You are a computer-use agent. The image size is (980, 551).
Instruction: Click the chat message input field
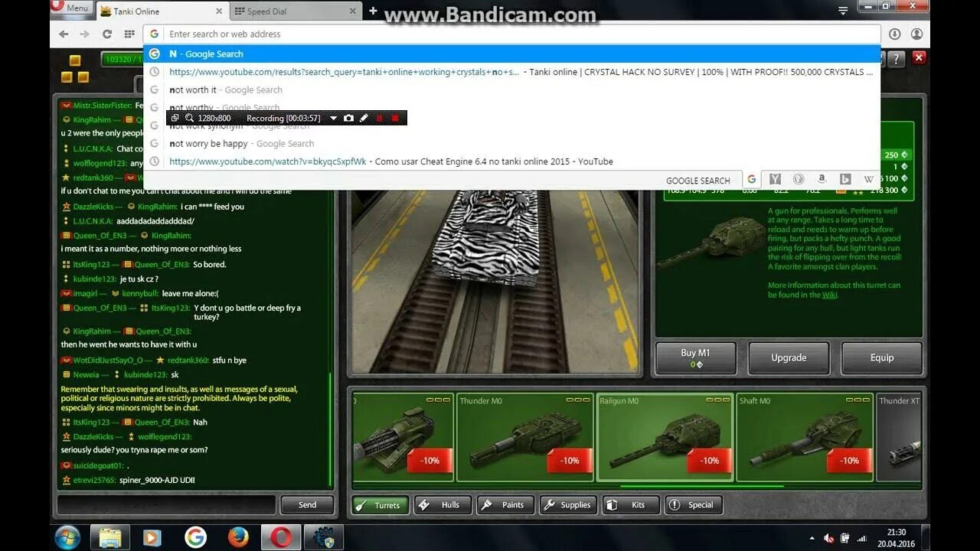point(166,505)
